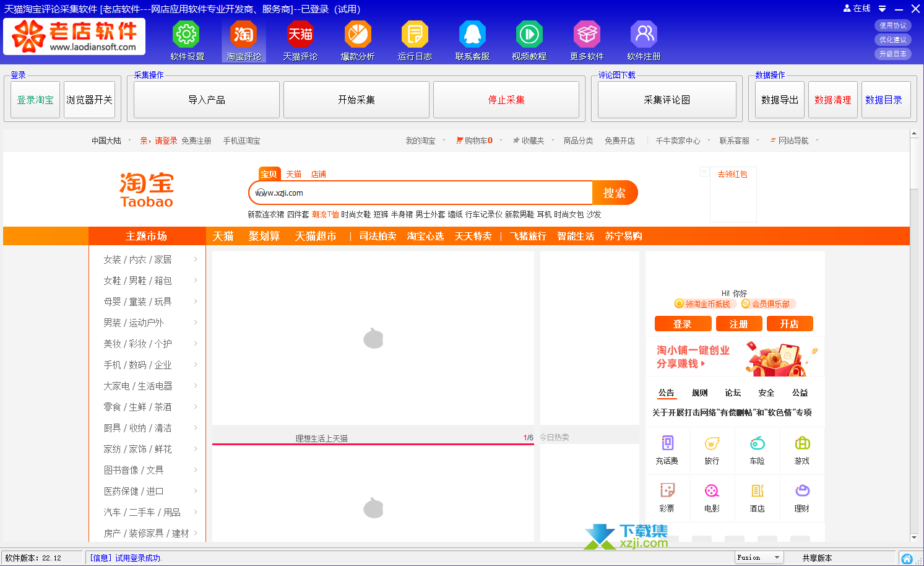Expand the 网站导航 dropdown
The width and height of the screenshot is (924, 566).
(x=817, y=141)
